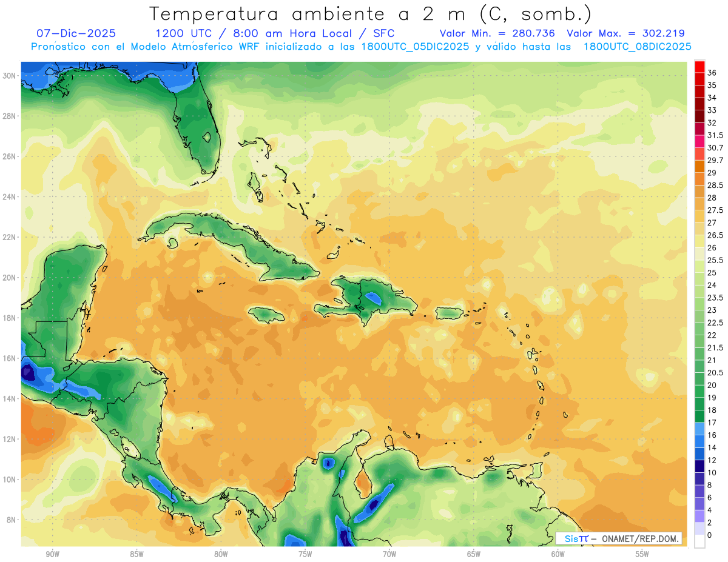Click the colorbar label '6'
The width and height of the screenshot is (728, 562).
tap(710, 498)
